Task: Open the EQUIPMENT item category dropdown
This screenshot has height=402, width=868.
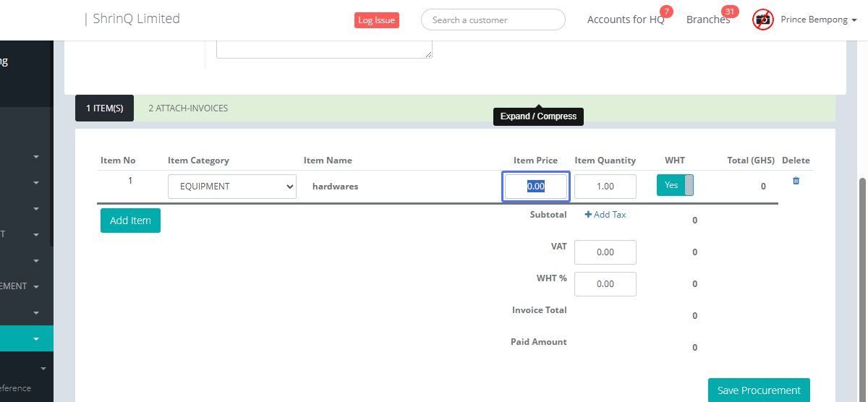Action: point(231,186)
